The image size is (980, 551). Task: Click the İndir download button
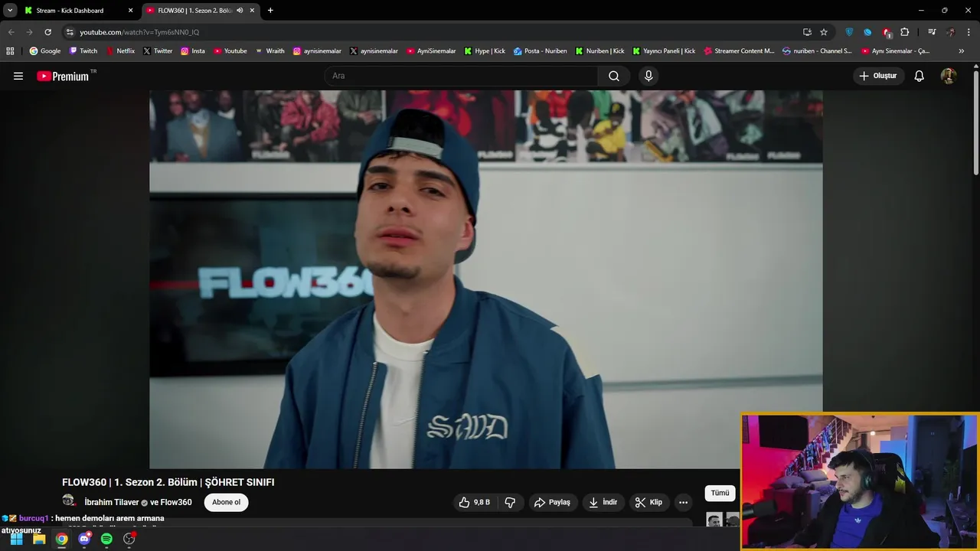[603, 502]
